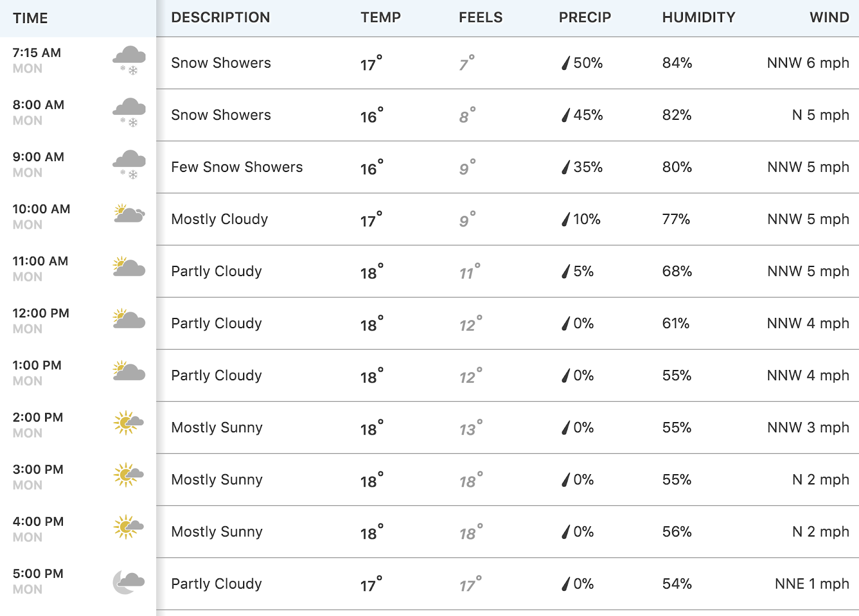
Task: Click the raindrop icon next to 50% precip
Action: pos(565,63)
